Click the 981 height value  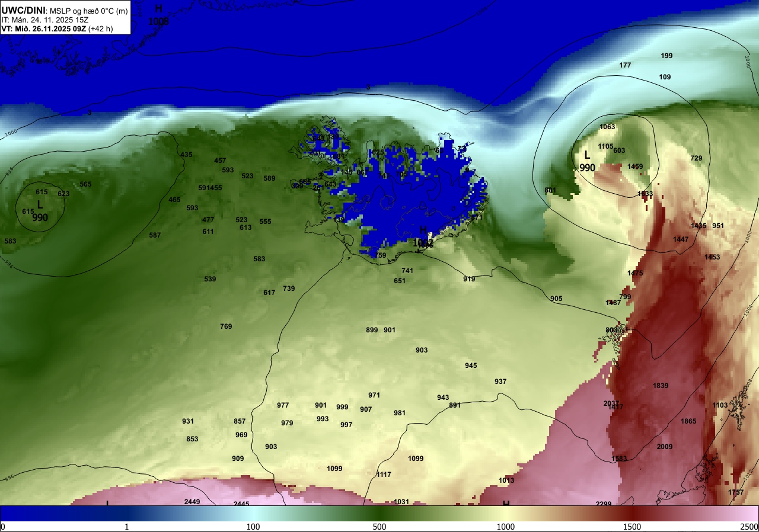point(400,413)
